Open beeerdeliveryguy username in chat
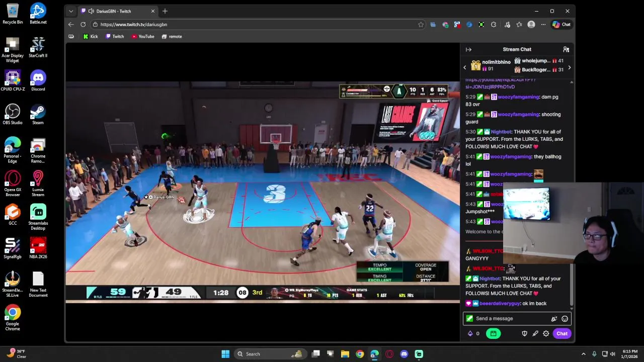The height and width of the screenshot is (362, 644). 500,303
